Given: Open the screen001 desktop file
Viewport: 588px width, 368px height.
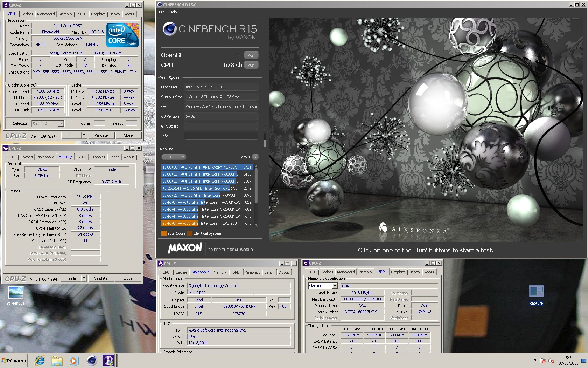Looking at the screenshot, I should click(16, 295).
